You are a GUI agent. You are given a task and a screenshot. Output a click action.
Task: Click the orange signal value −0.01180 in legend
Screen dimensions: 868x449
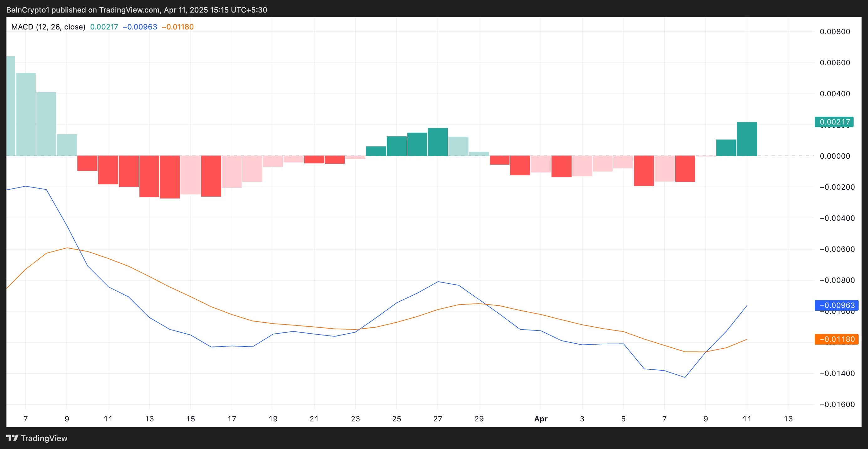[x=178, y=27]
